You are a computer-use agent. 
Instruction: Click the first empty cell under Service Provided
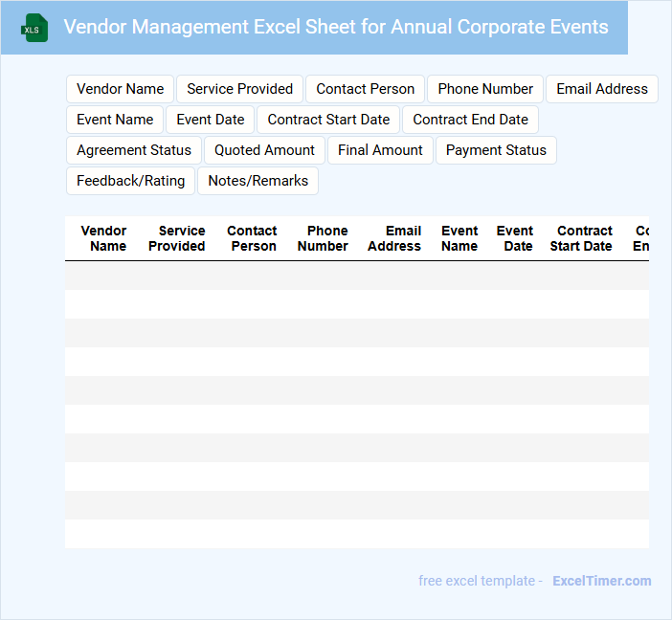pos(176,276)
